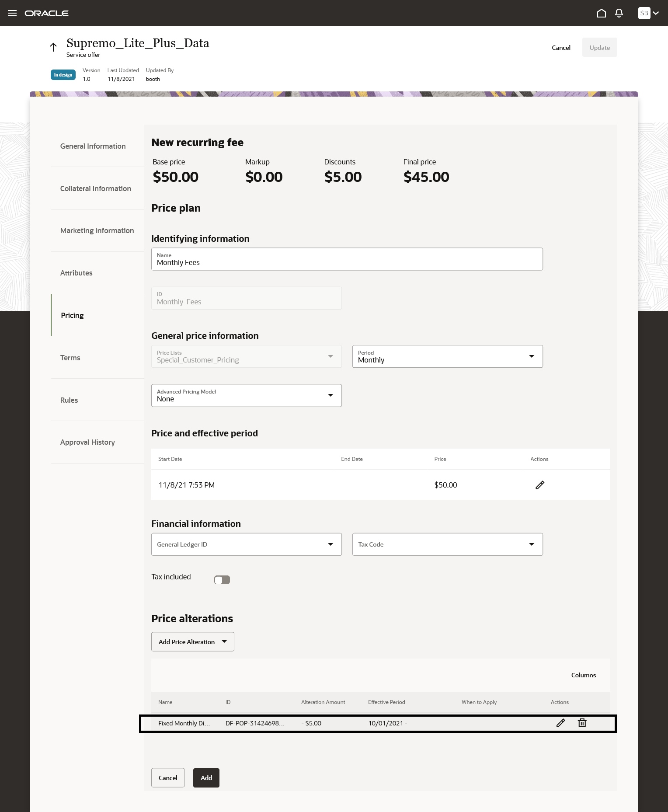Click the home icon in header
Image resolution: width=668 pixels, height=812 pixels.
(x=602, y=13)
